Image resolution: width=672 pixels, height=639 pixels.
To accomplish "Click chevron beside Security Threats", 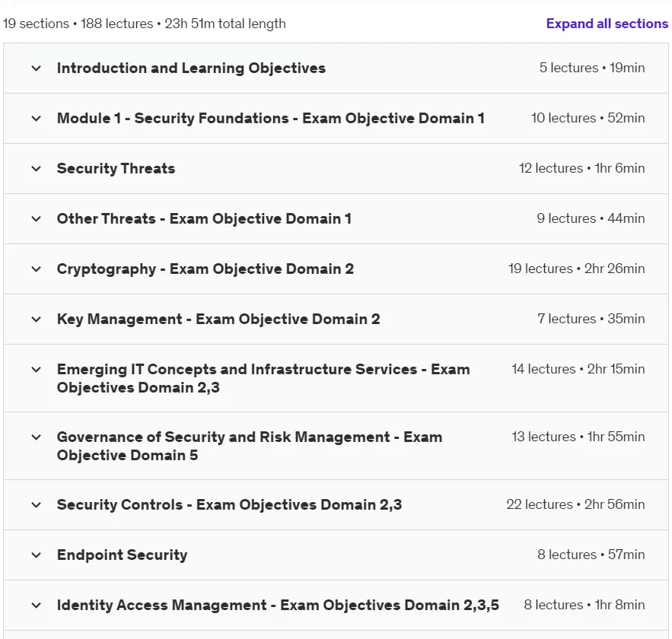I will pos(37,168).
